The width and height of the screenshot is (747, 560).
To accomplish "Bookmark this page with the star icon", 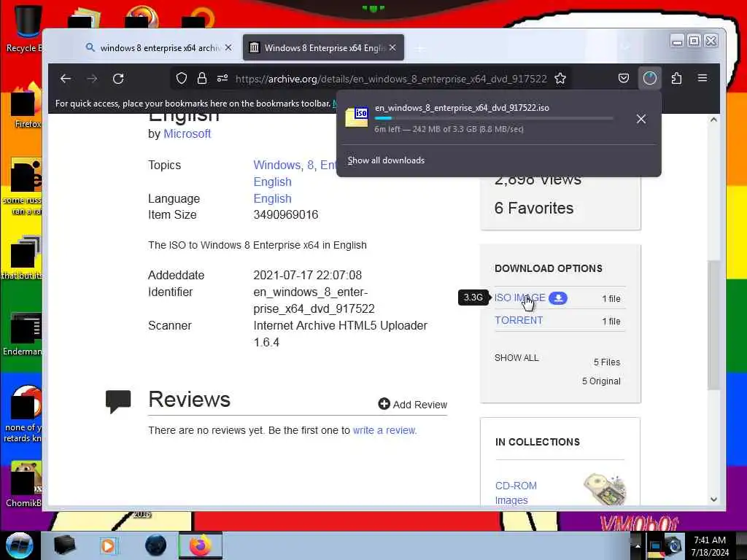I will 560,78.
